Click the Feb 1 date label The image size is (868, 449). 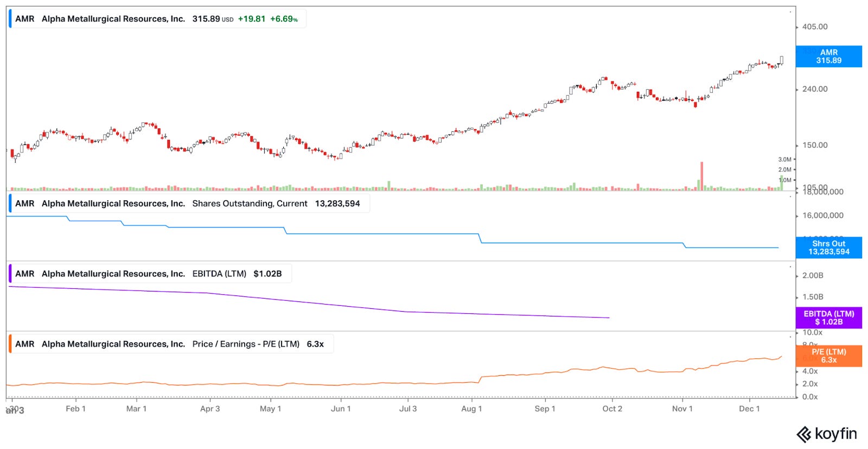click(x=75, y=409)
